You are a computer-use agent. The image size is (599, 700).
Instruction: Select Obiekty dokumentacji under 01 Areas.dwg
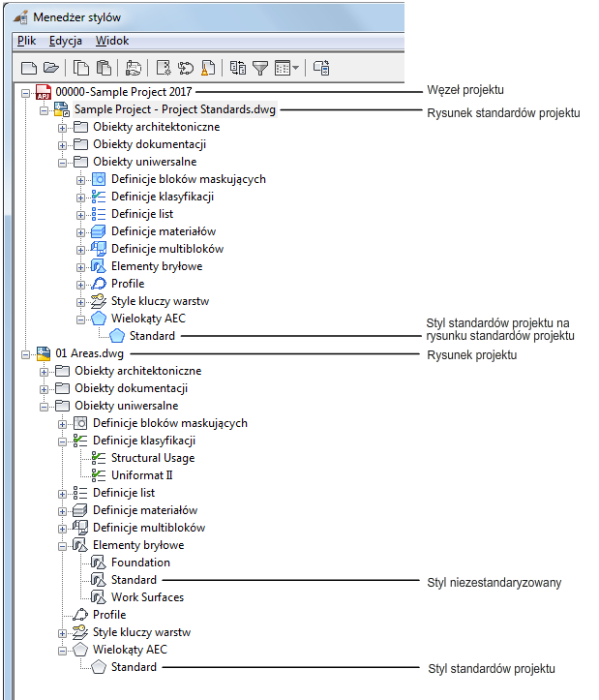[x=132, y=388]
